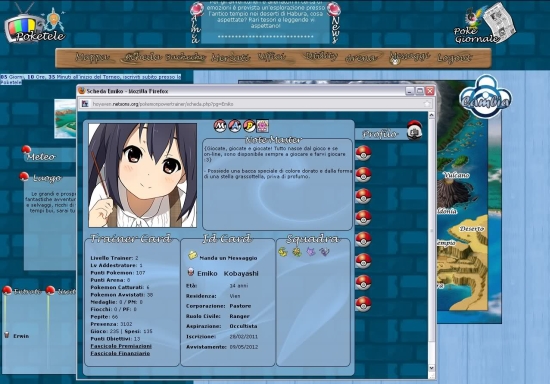
Task: Click the pink gem above News
Action: 334,9
